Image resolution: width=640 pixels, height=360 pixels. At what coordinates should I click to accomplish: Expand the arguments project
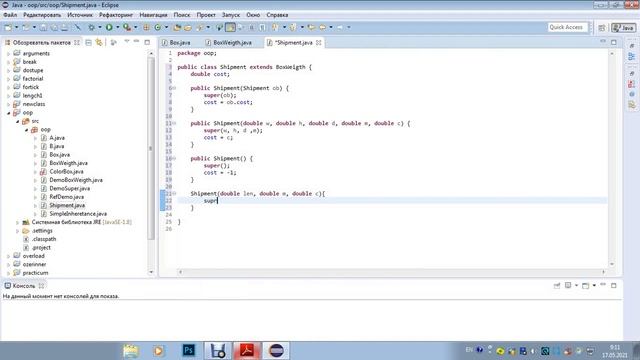point(9,53)
